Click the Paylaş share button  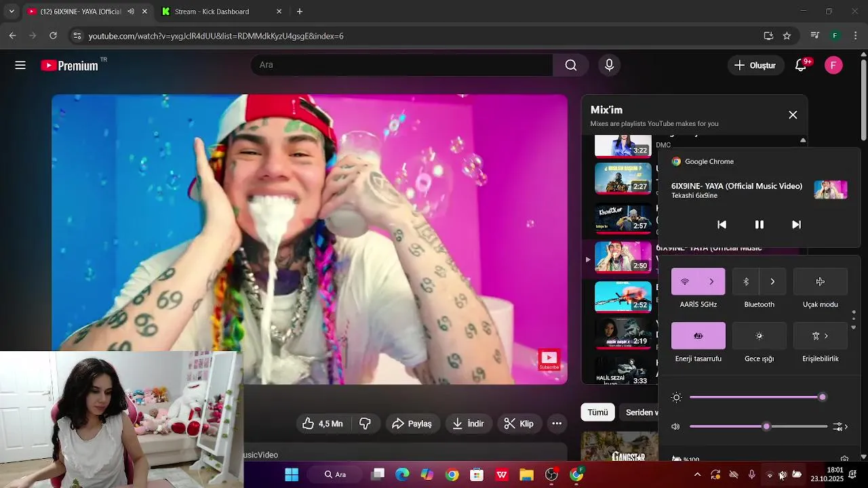412,424
